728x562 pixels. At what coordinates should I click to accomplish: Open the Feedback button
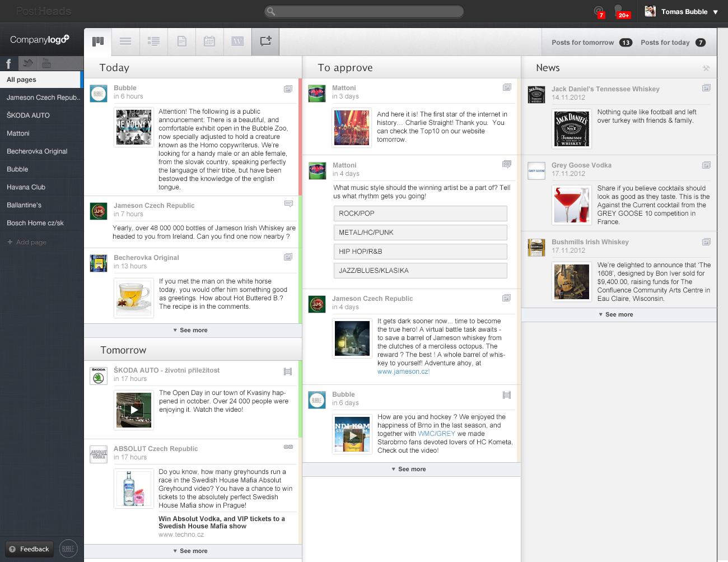coord(29,549)
